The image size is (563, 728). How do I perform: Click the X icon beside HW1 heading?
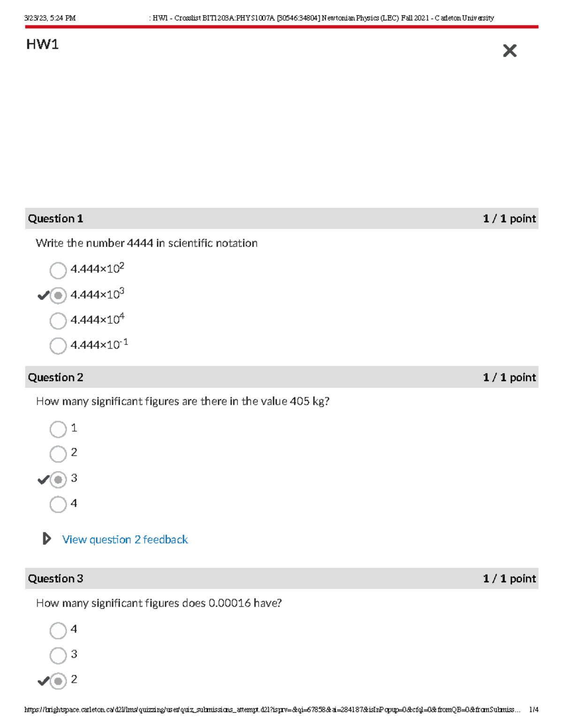(x=510, y=51)
